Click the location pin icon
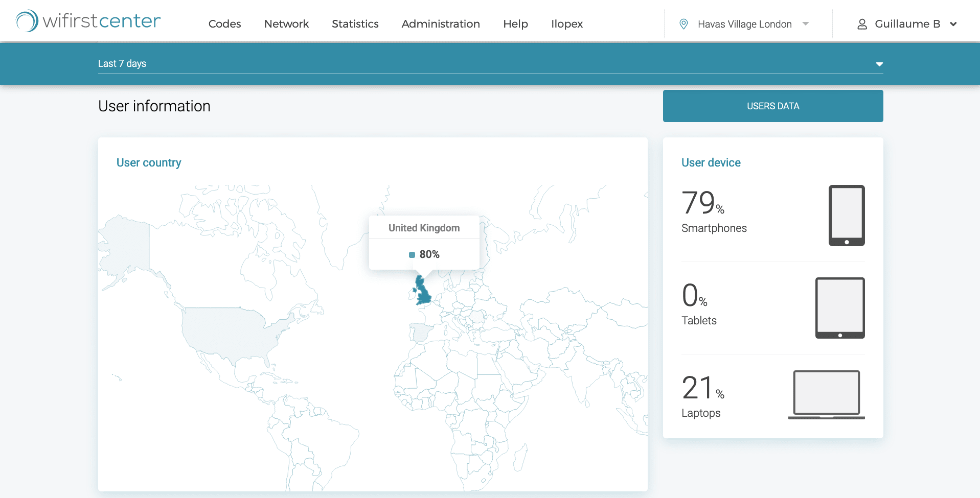Screen dimensions: 980x498 click(683, 24)
